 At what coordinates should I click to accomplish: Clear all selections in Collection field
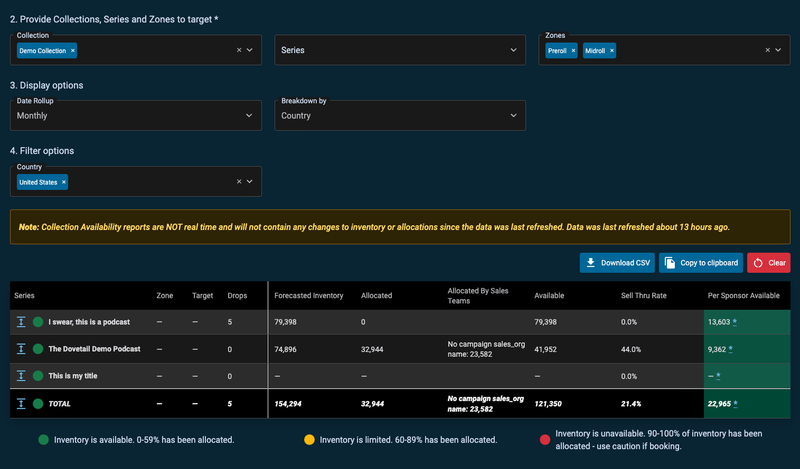pyautogui.click(x=239, y=50)
